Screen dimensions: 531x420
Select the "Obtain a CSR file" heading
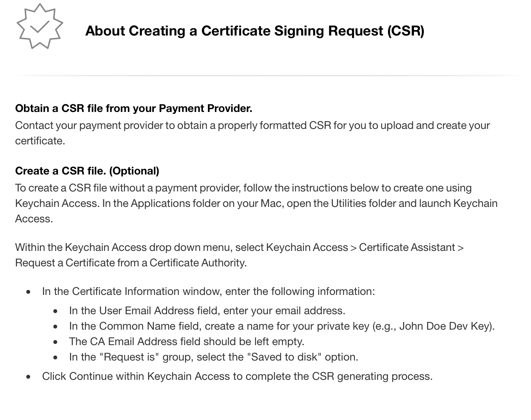tap(134, 108)
